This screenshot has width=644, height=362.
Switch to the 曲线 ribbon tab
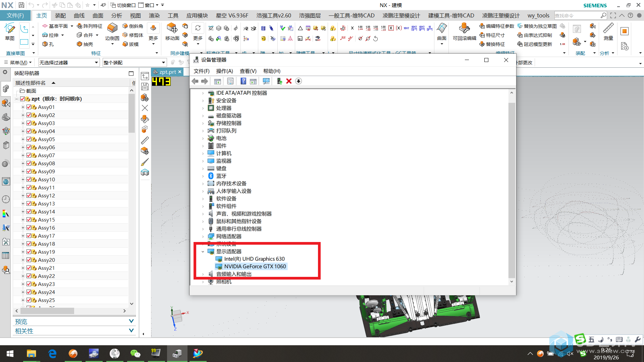79,15
